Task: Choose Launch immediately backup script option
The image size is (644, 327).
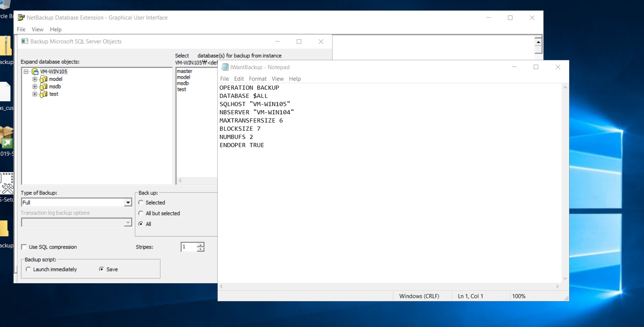Action: coord(28,269)
